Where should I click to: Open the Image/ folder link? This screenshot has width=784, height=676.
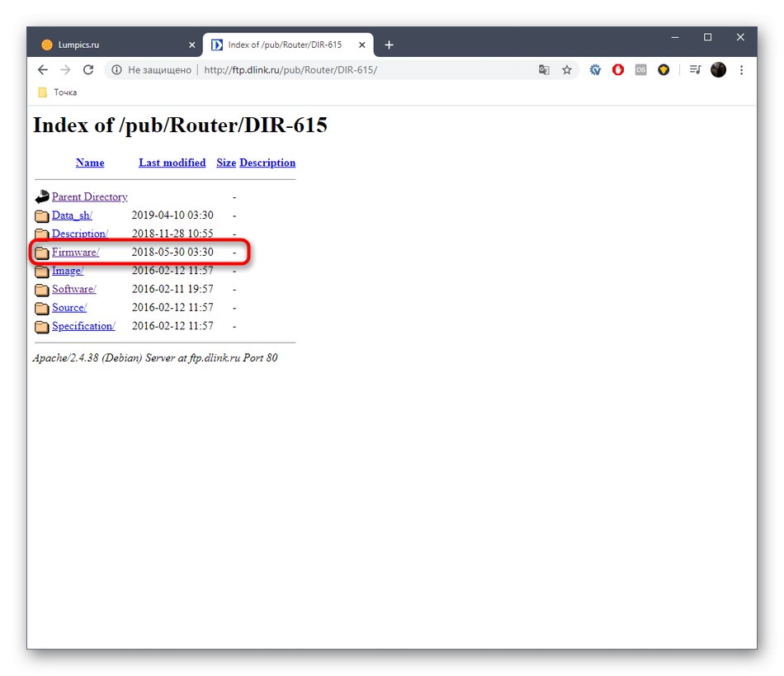pos(68,271)
